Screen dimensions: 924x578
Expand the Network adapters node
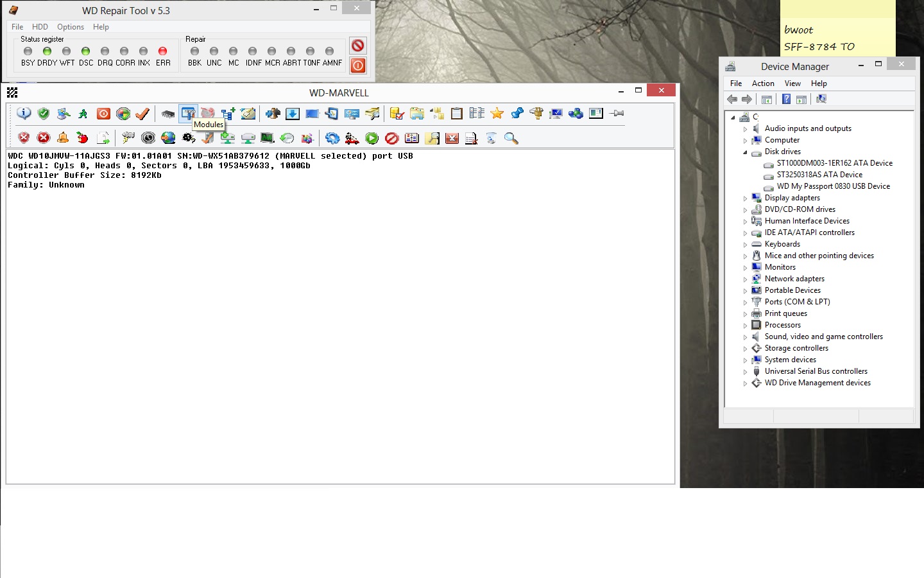pyautogui.click(x=745, y=279)
